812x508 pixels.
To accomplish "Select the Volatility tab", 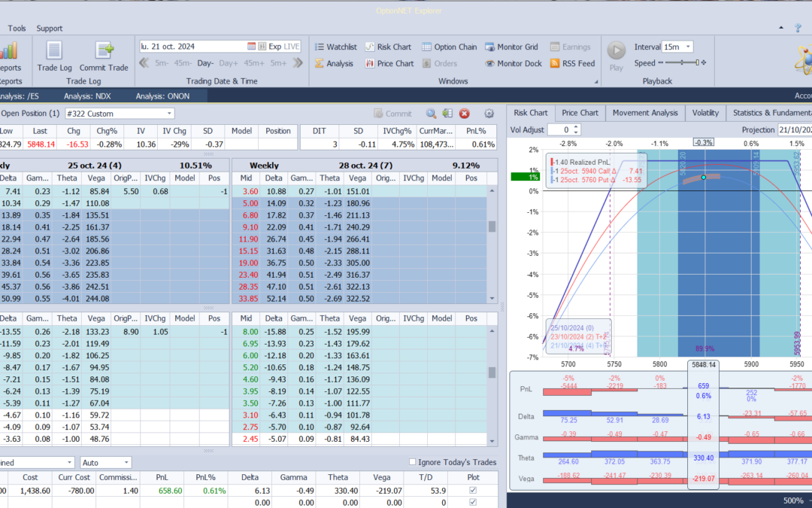I will point(705,113).
